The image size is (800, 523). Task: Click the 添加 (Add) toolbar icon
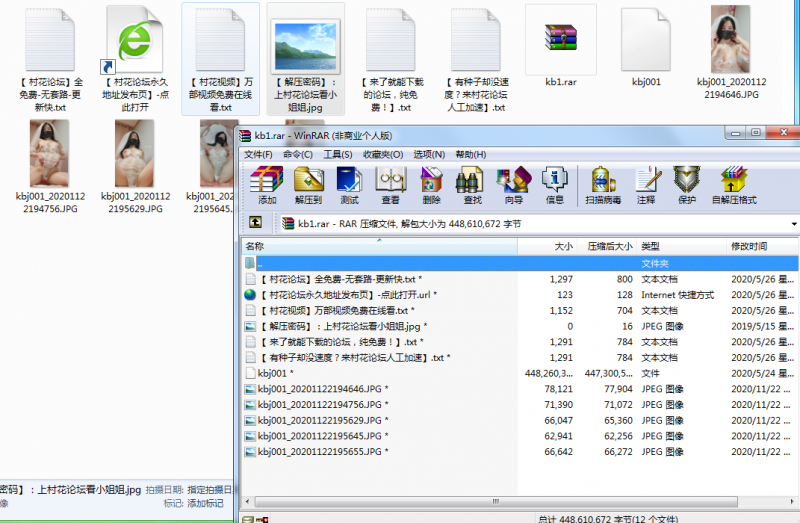coord(266,186)
